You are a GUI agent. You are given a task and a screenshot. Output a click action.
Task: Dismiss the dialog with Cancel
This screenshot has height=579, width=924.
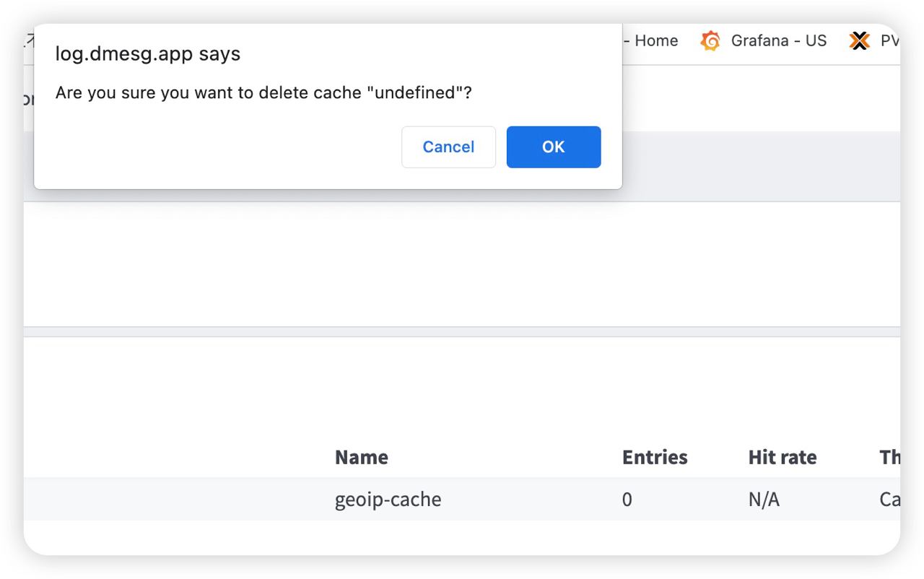tap(448, 147)
